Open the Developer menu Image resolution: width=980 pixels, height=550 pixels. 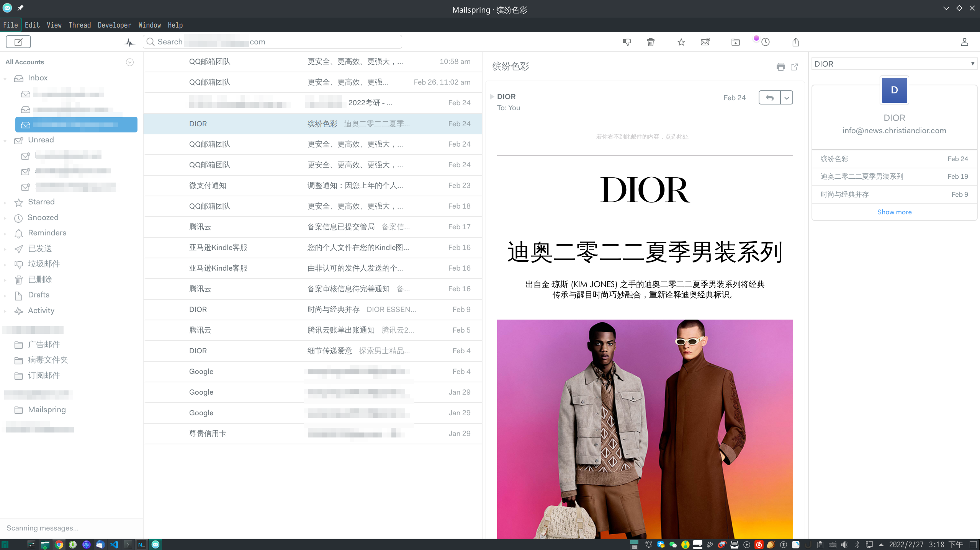pyautogui.click(x=114, y=25)
